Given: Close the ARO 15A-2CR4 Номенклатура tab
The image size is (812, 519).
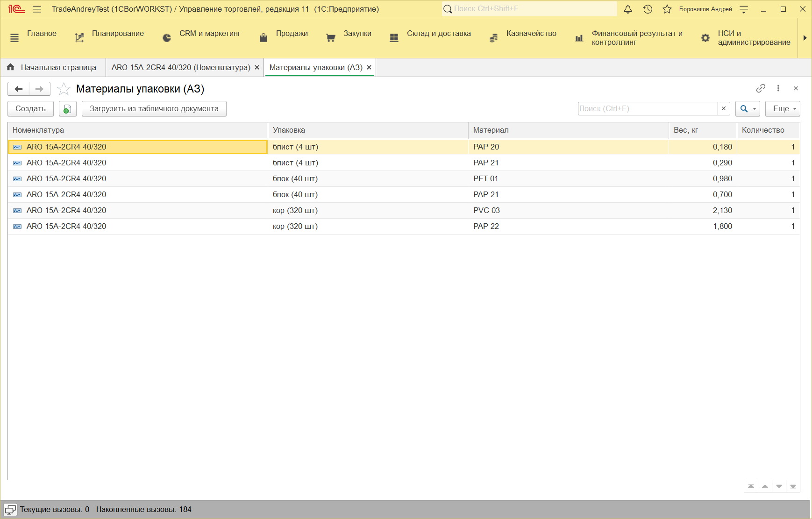Looking at the screenshot, I should coord(257,68).
